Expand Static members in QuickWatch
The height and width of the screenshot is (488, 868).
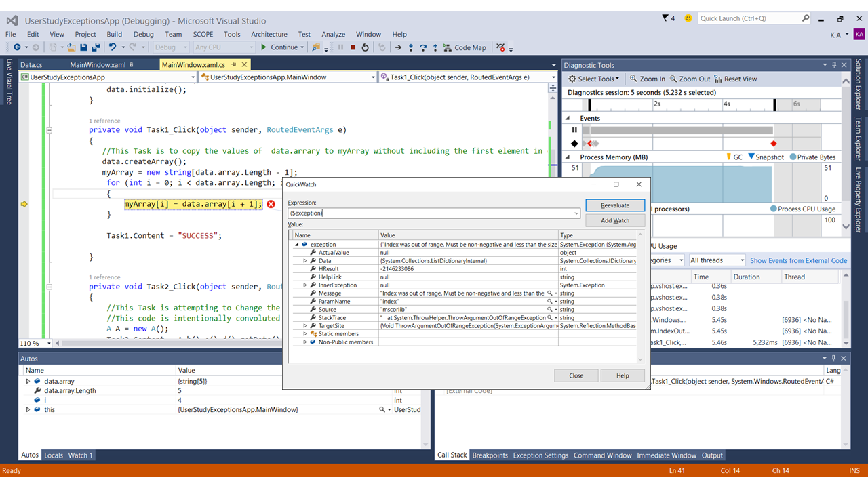[305, 334]
